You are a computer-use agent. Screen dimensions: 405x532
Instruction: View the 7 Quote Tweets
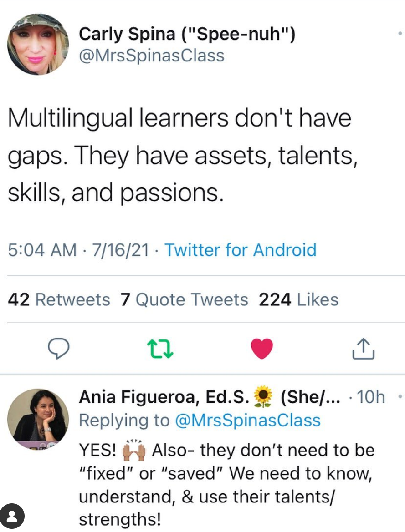[x=185, y=299]
